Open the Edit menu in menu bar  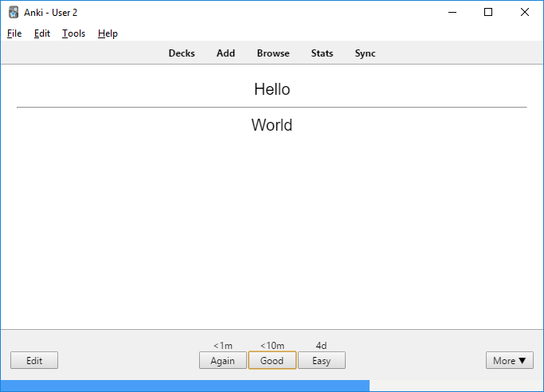[42, 33]
